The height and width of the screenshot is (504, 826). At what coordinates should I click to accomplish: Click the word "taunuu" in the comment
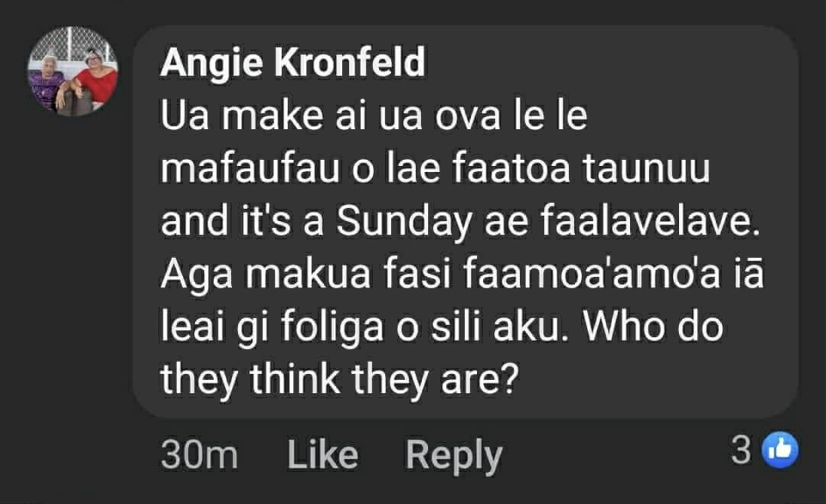coord(646,169)
